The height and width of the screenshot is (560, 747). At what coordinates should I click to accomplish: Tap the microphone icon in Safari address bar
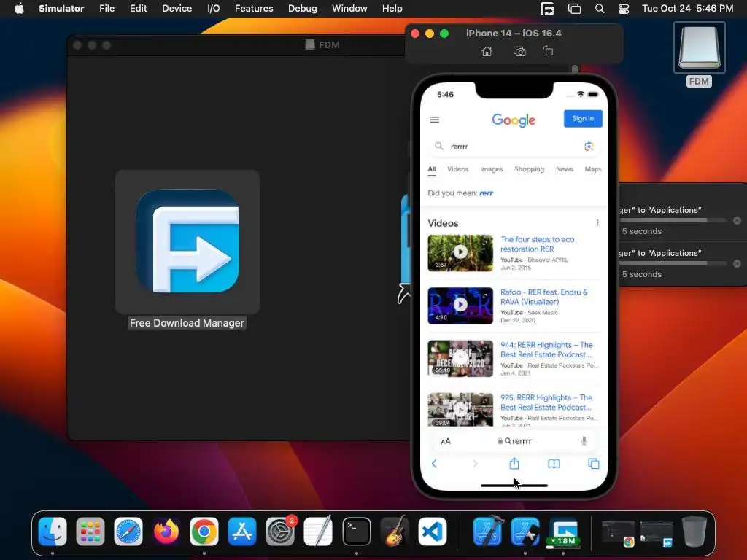(584, 441)
